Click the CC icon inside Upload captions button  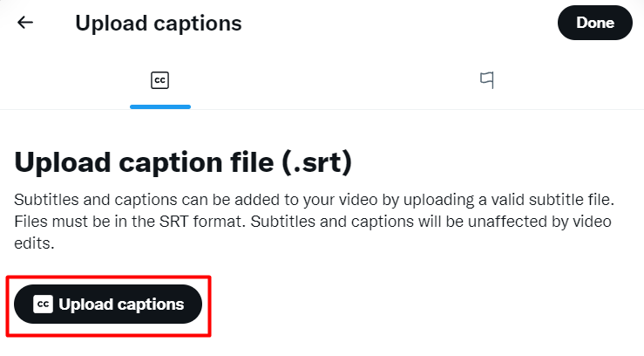43,305
